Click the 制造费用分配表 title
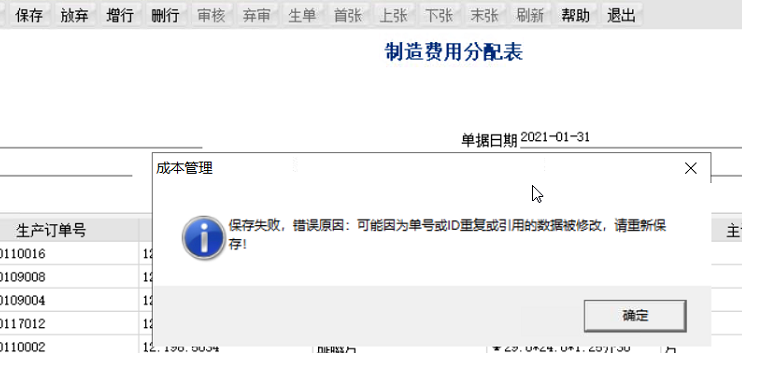 click(x=454, y=52)
